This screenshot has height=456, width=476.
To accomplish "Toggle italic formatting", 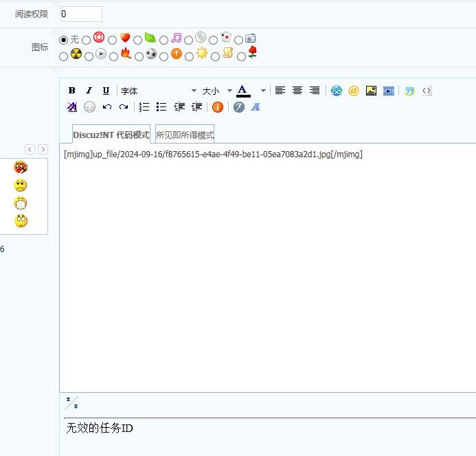I will click(89, 91).
